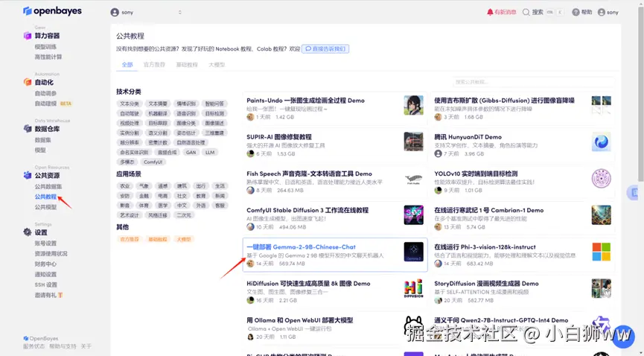The width and height of the screenshot is (644, 356).
Task: Click the sony user avatar at top right
Action: (x=602, y=13)
